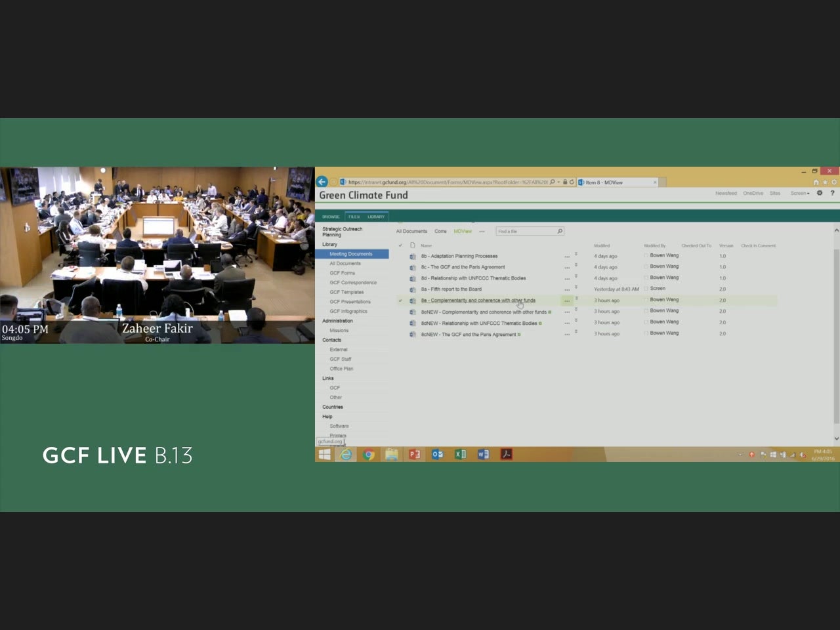Open Excel from the taskbar
The image size is (840, 630).
coord(461,454)
